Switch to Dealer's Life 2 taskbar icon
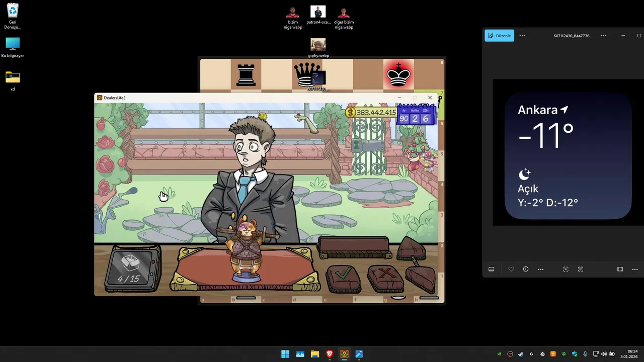Image resolution: width=644 pixels, height=362 pixels. [344, 354]
